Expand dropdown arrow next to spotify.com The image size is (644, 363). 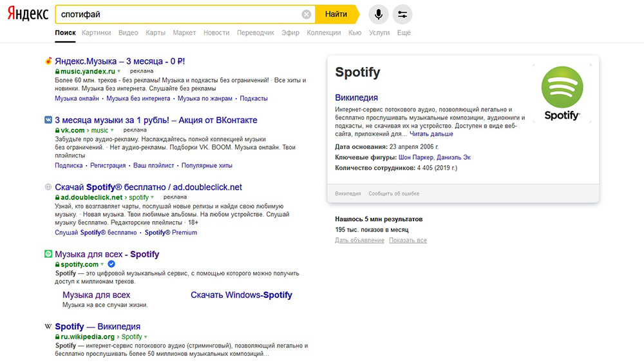102,264
